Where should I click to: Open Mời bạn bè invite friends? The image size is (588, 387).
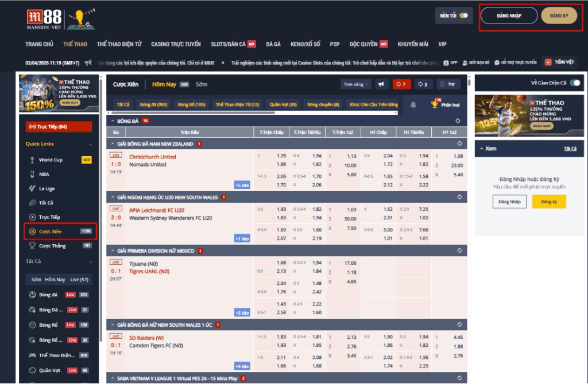coord(476,63)
